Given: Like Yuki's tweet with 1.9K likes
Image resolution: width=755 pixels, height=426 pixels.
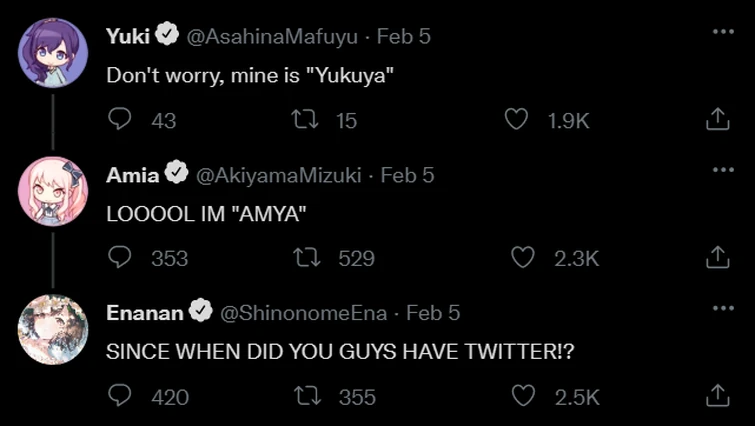Looking at the screenshot, I should [516, 120].
